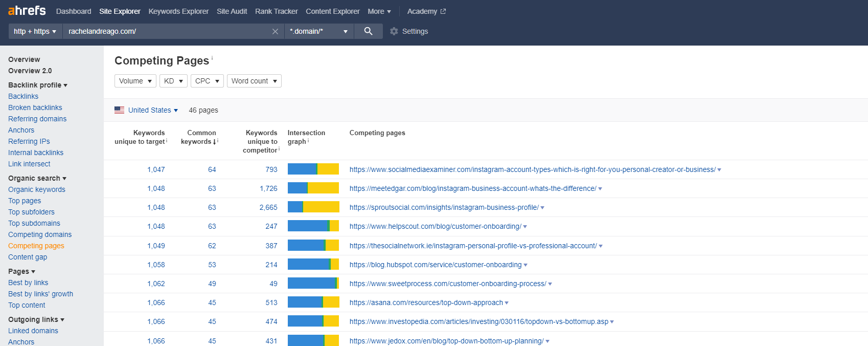The width and height of the screenshot is (868, 346).
Task: Click the intersection graph bar for helpscout.com row
Action: (313, 226)
